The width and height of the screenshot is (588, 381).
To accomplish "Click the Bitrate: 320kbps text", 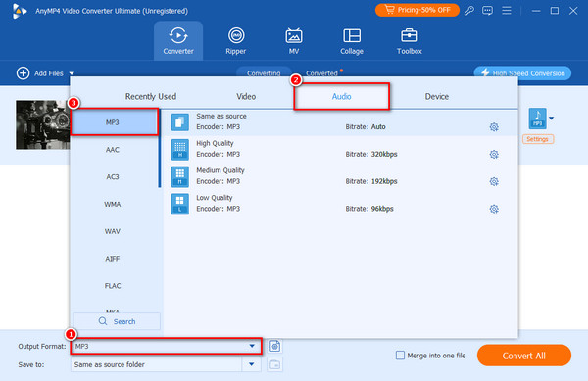I will pyautogui.click(x=371, y=155).
